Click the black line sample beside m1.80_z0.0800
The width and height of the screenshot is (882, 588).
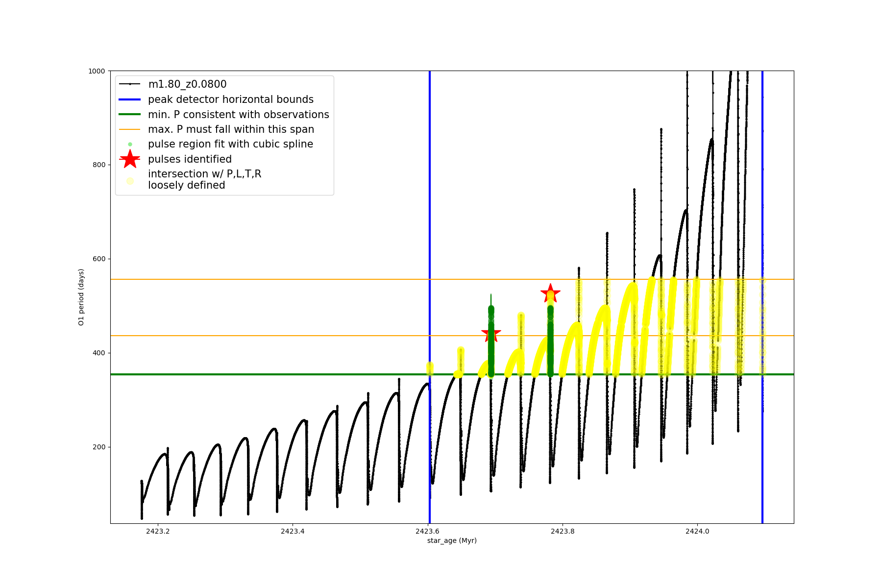click(x=130, y=84)
